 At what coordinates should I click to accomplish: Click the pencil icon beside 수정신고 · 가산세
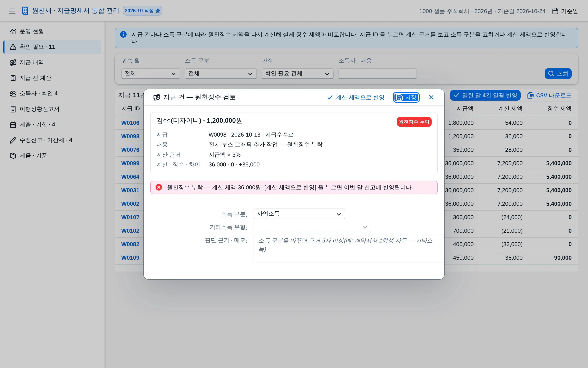tap(13, 140)
